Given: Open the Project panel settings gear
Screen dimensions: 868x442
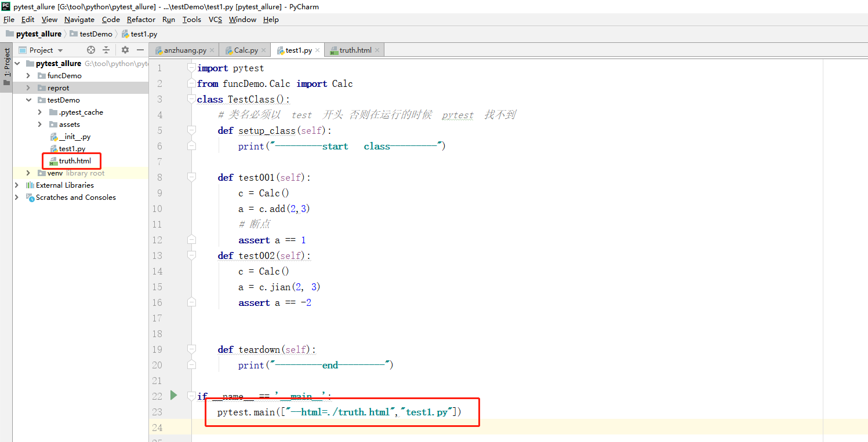Looking at the screenshot, I should pyautogui.click(x=125, y=50).
